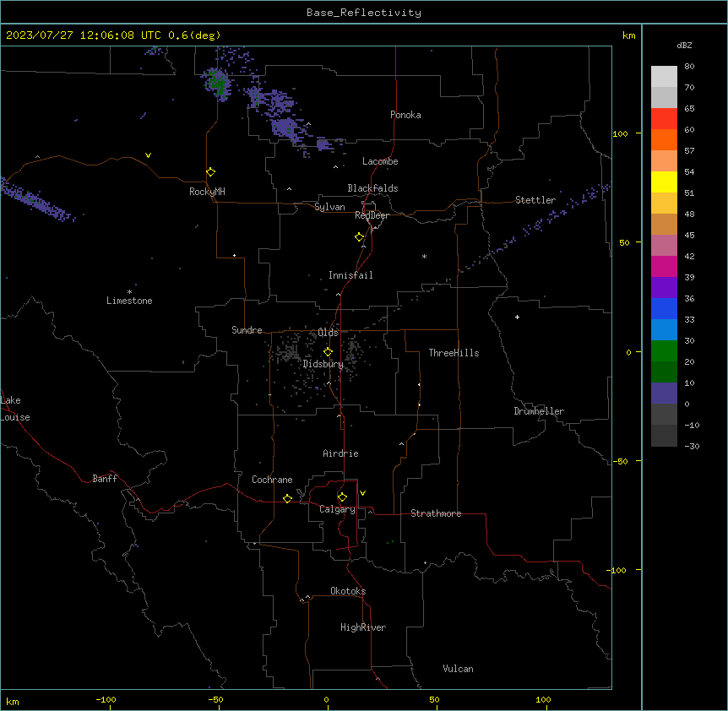The height and width of the screenshot is (711, 728).
Task: Select the Innisfail label
Action: [350, 275]
